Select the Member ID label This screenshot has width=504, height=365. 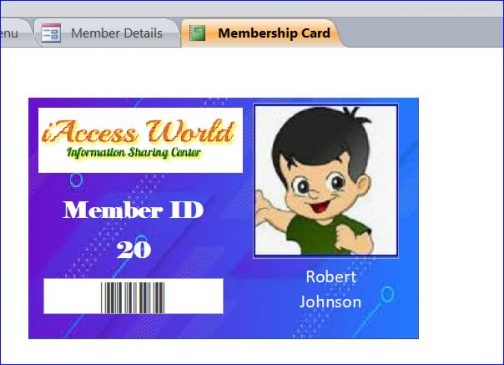coord(133,210)
